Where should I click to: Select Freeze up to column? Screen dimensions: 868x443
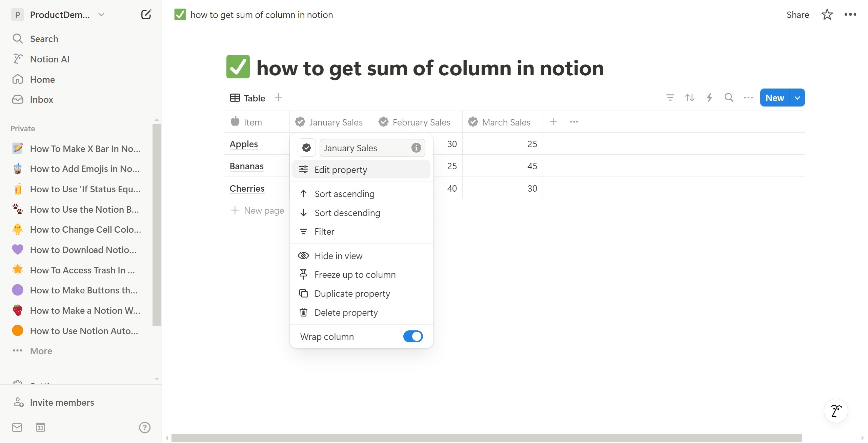tap(361, 274)
